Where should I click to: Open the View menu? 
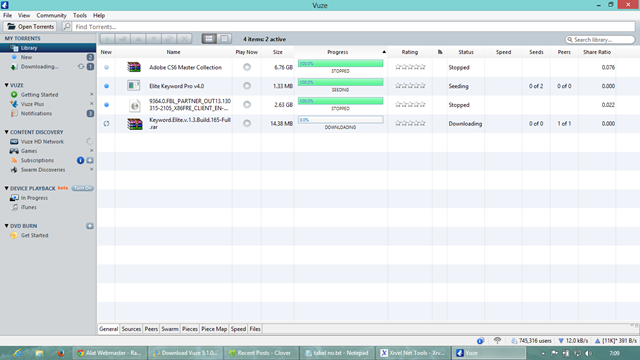[x=24, y=15]
